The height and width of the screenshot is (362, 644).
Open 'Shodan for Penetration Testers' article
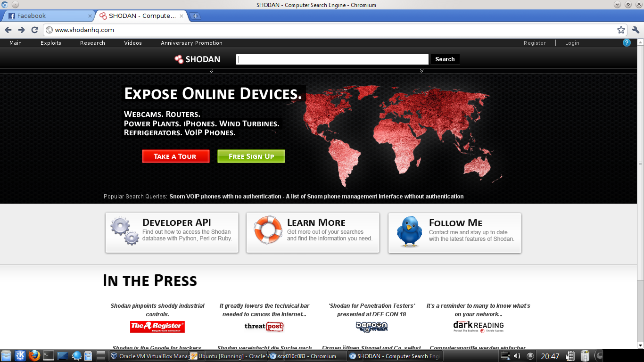pyautogui.click(x=372, y=310)
